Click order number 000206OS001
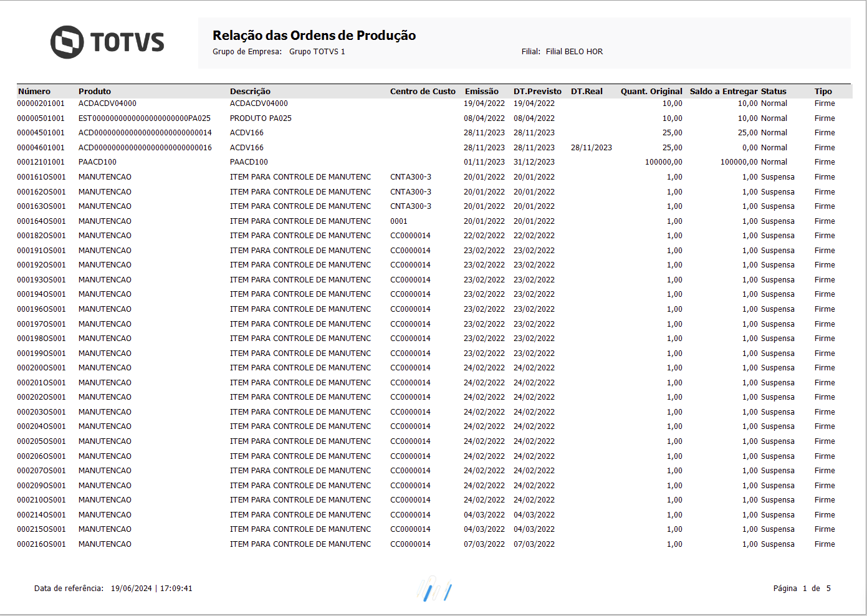The width and height of the screenshot is (867, 616). click(41, 456)
